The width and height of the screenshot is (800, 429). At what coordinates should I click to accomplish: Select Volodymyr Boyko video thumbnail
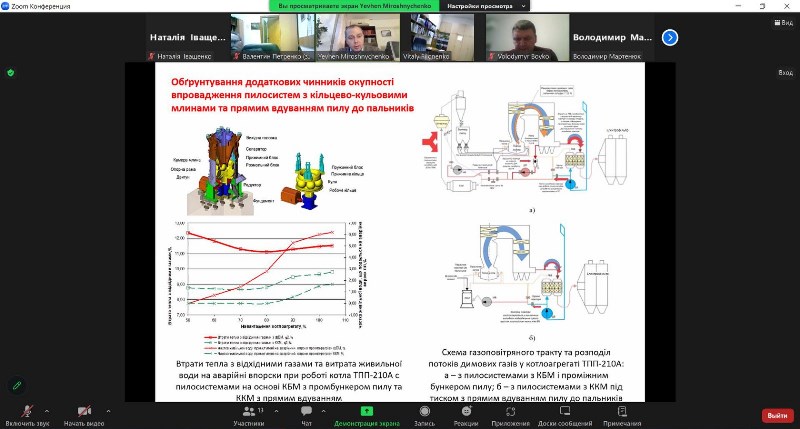(x=527, y=38)
